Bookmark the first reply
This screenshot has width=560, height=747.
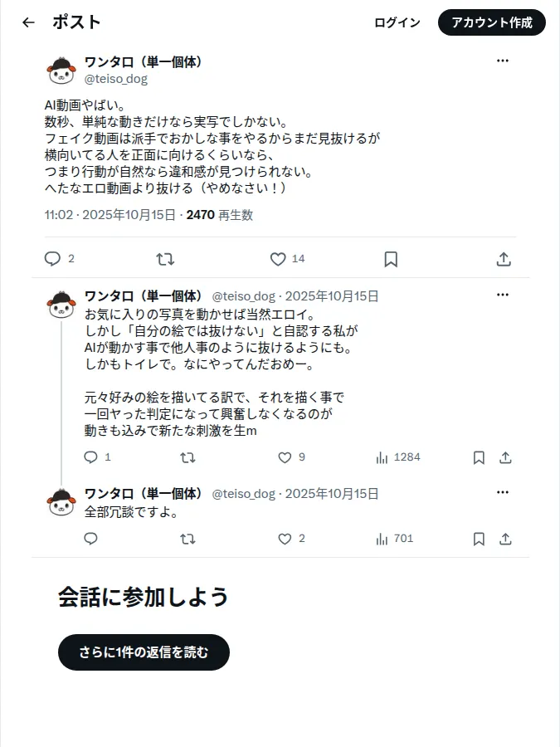(x=479, y=457)
